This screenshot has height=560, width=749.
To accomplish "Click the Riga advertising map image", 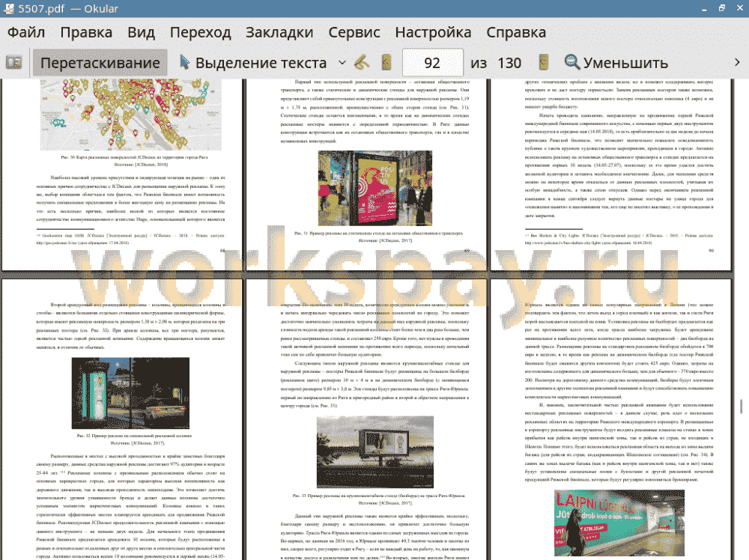I will click(130, 115).
